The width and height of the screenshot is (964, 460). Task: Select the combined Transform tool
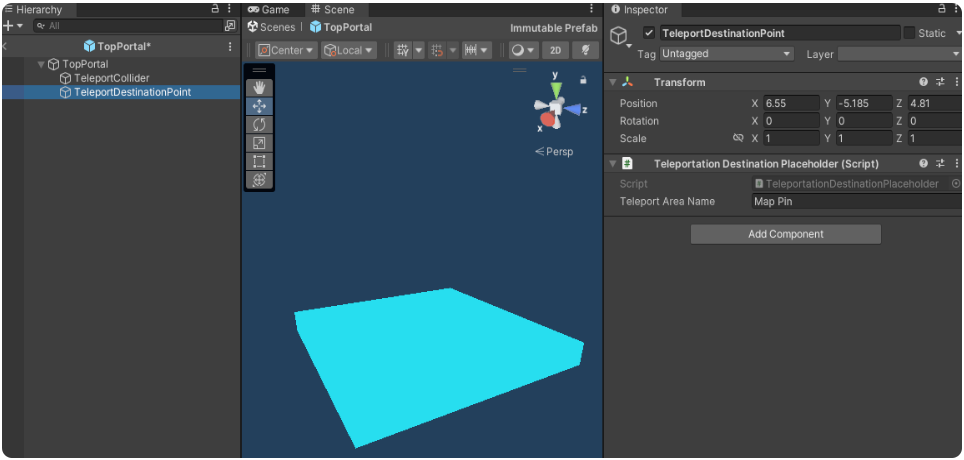[259, 180]
